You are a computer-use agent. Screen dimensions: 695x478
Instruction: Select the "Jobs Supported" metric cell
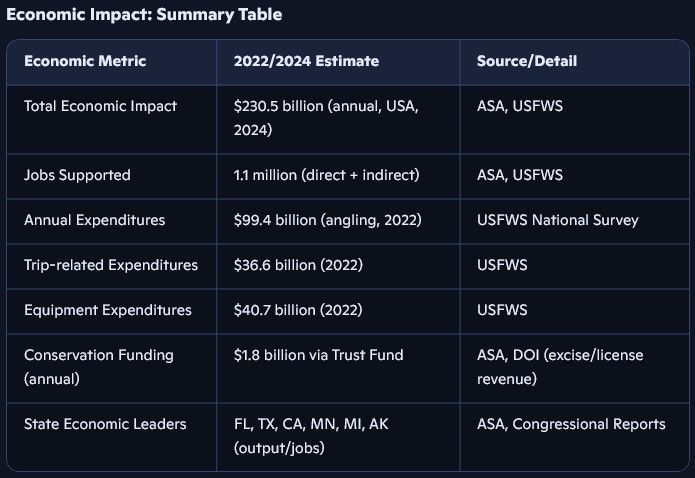tap(77, 175)
